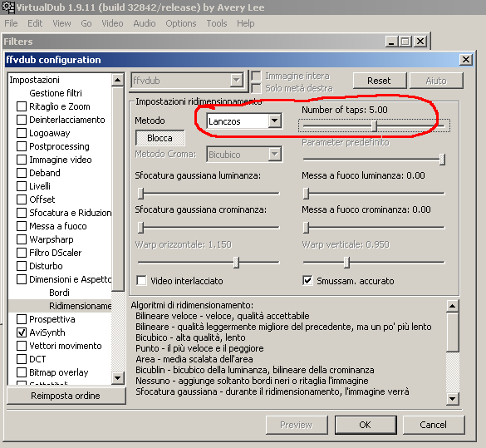Image resolution: width=486 pixels, height=448 pixels.
Task: Select the Ridimensionamento tree item
Action: (x=81, y=306)
